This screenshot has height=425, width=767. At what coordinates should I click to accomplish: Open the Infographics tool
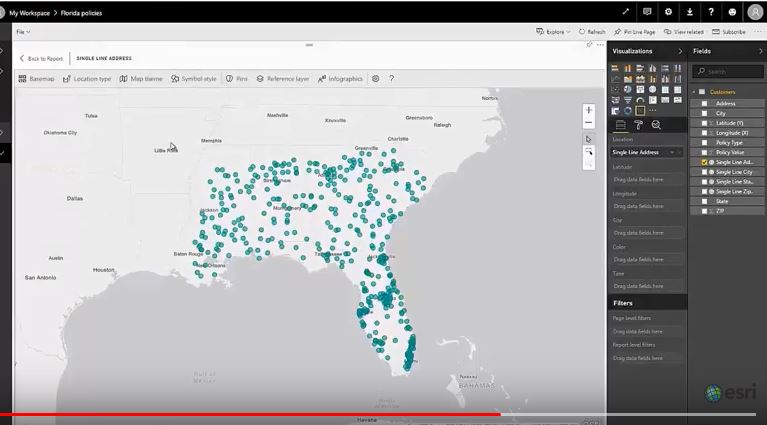coord(340,79)
